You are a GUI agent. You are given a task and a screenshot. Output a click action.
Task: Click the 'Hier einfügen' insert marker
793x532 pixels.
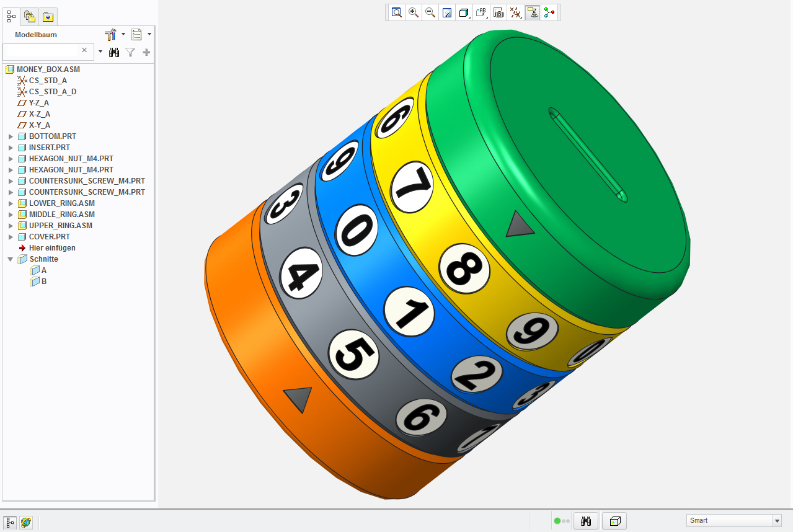tap(52, 248)
